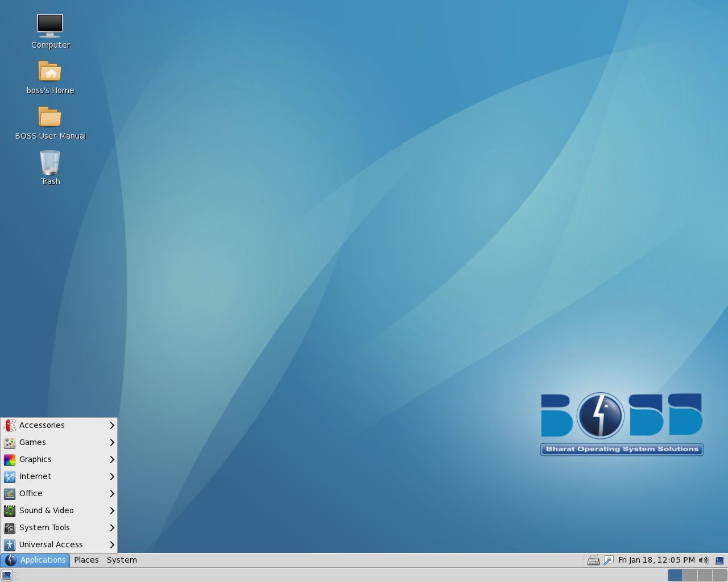Click the Universal Access category icon
This screenshot has width=728, height=582.
10,544
